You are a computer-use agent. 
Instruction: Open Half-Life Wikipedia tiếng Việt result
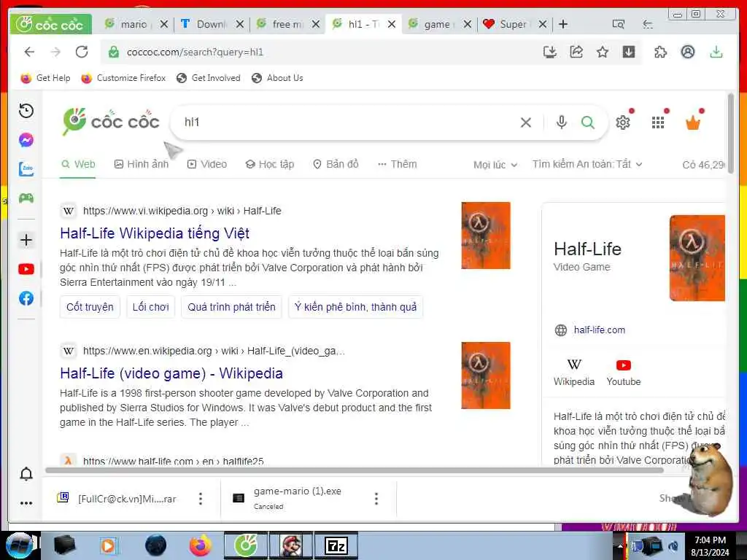tap(155, 233)
